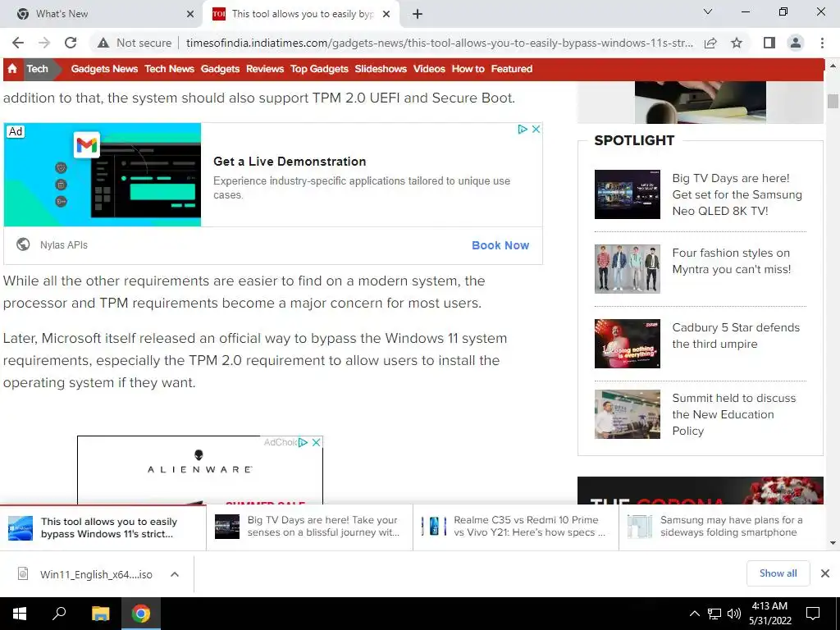Open the Samsung sideways folding smartphone card
840x630 pixels.
tap(722, 527)
